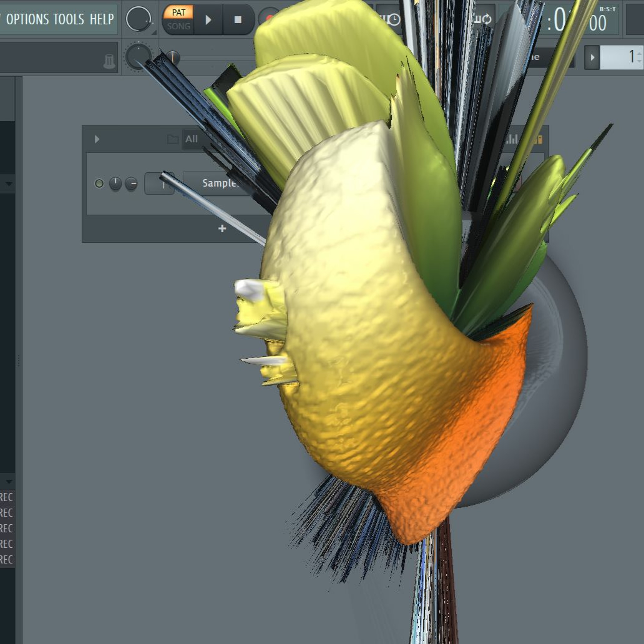Open the TOOLS menu
Screen dimensions: 644x644
coord(69,19)
